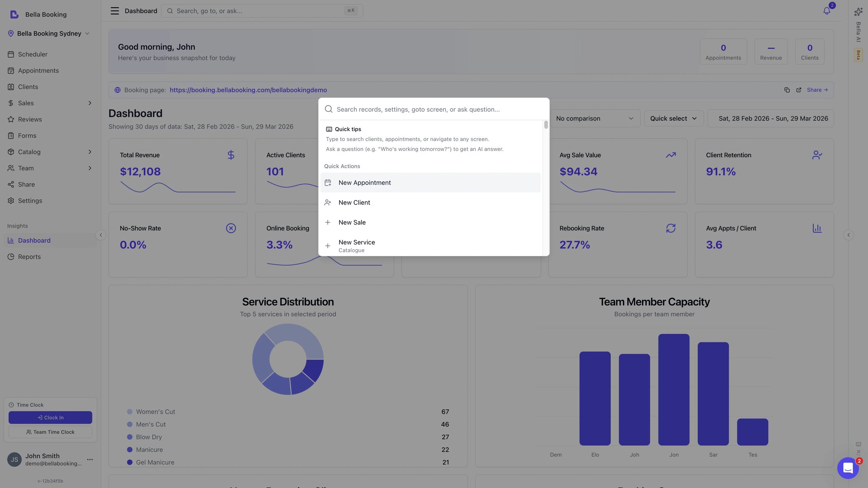868x488 pixels.
Task: Toggle the hamburger sidebar menu icon
Action: click(114, 11)
